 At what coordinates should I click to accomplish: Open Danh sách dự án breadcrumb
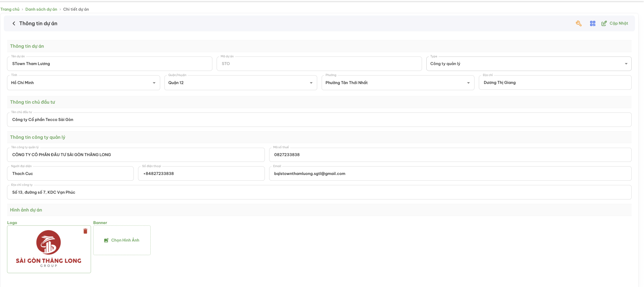point(41,9)
